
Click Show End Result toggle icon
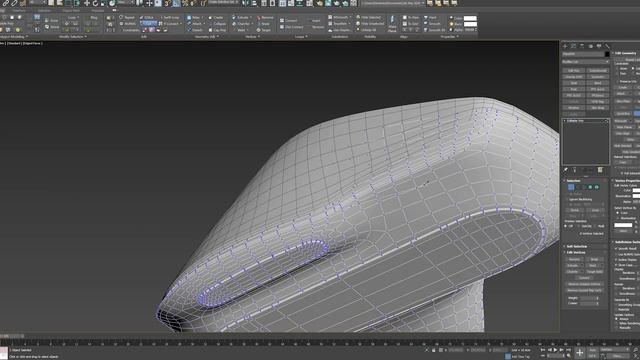574,170
